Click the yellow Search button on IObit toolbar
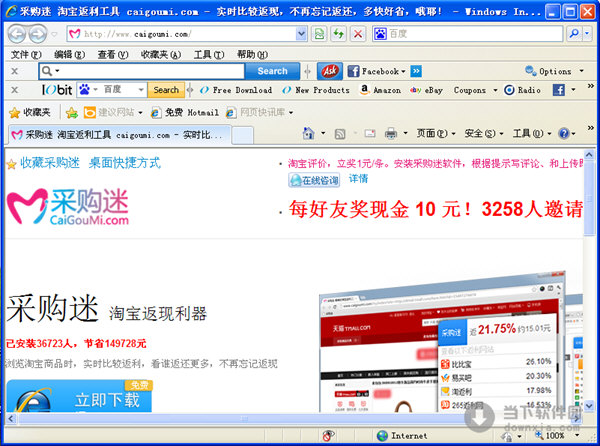 (x=166, y=90)
